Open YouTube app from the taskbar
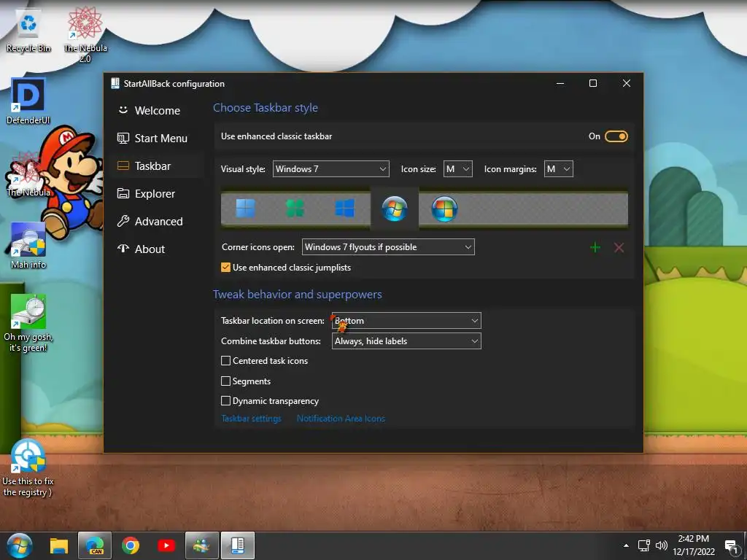The height and width of the screenshot is (560, 747). pyautogui.click(x=166, y=545)
